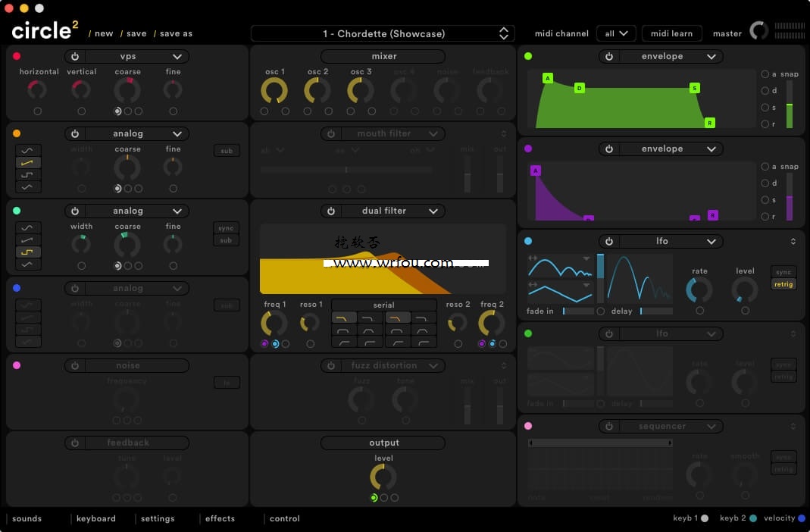Click the green envelope sustain point S
The height and width of the screenshot is (532, 810).
[x=694, y=89]
